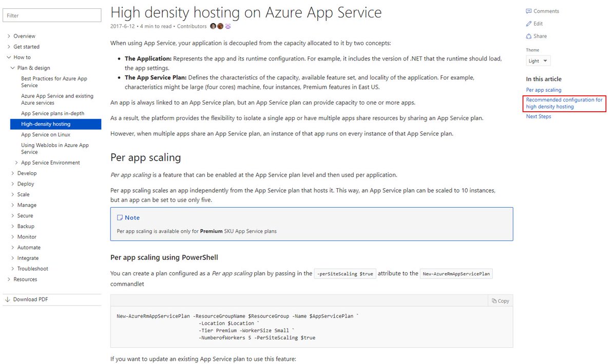616x364 pixels.
Task: Click the Edit link text
Action: point(538,24)
